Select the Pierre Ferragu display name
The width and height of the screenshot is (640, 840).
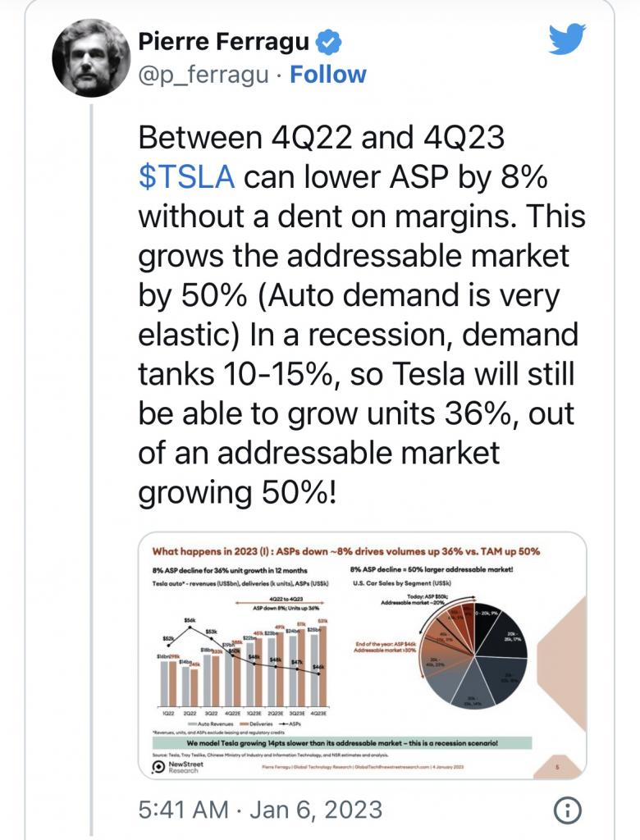coord(223,42)
